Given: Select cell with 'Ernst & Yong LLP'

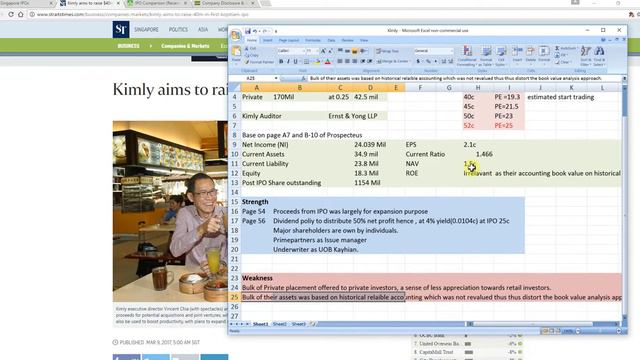Looking at the screenshot, I should (340, 116).
